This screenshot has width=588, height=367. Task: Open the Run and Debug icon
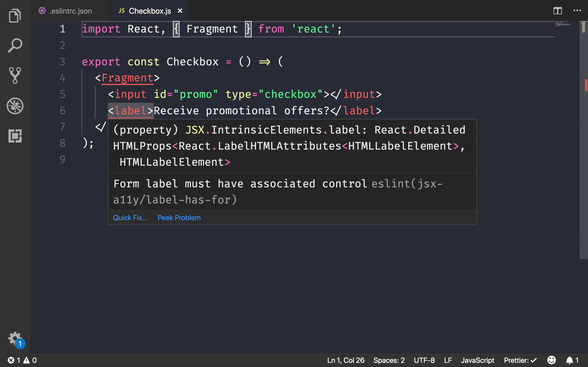(15, 106)
